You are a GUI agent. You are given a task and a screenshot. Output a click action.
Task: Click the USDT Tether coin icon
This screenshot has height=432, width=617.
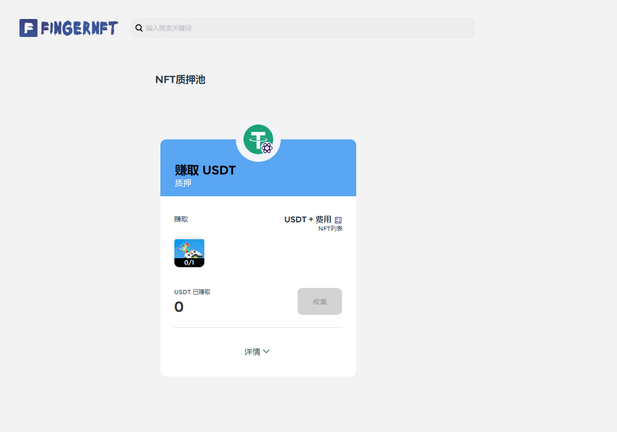258,139
